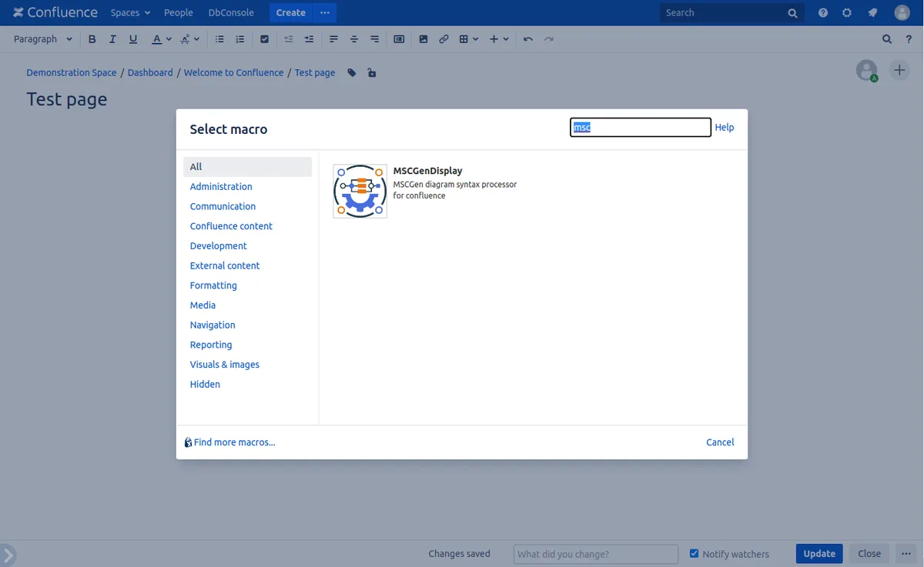Viewport: 924px width, 567px height.
Task: Select the Administration macro category
Action: [221, 187]
